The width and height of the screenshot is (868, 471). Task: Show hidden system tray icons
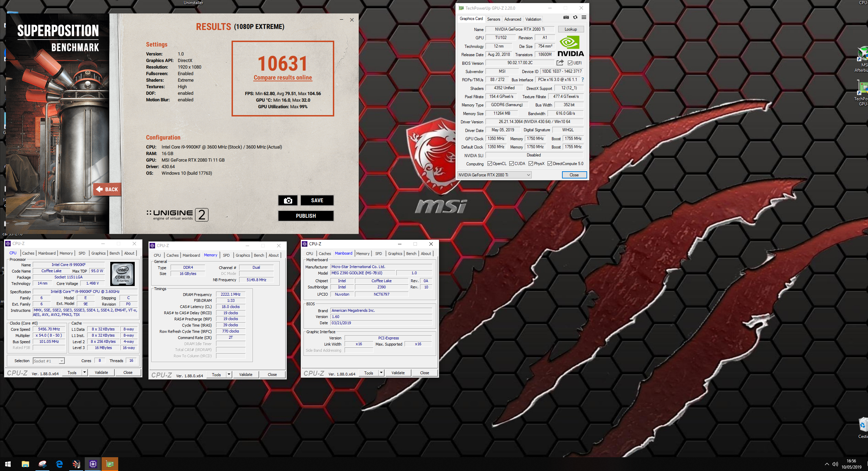827,464
